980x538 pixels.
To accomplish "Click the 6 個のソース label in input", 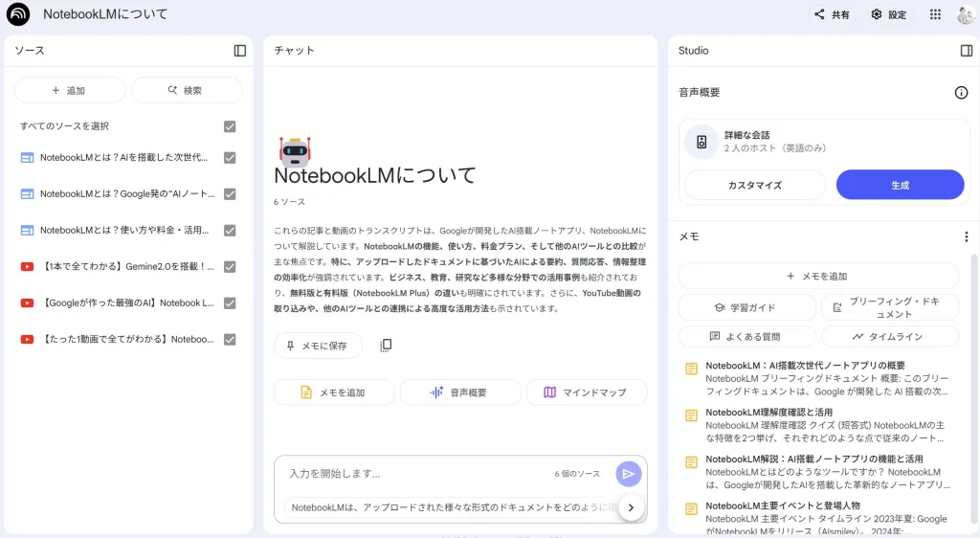I will [577, 474].
